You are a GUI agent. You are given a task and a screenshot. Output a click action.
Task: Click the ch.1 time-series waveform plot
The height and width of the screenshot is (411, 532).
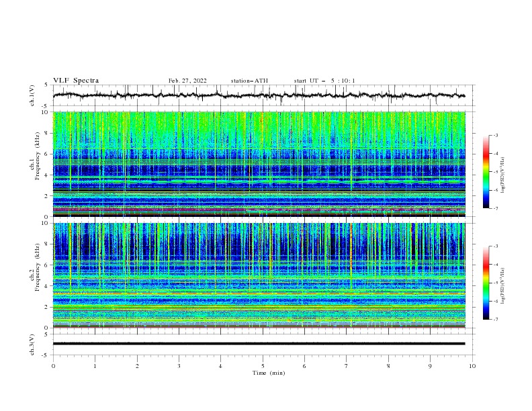pos(264,95)
